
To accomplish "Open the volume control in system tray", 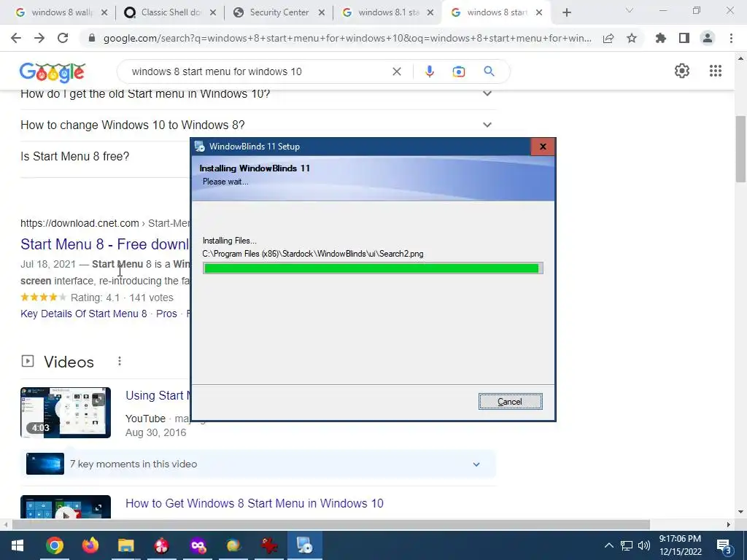I will click(x=643, y=545).
